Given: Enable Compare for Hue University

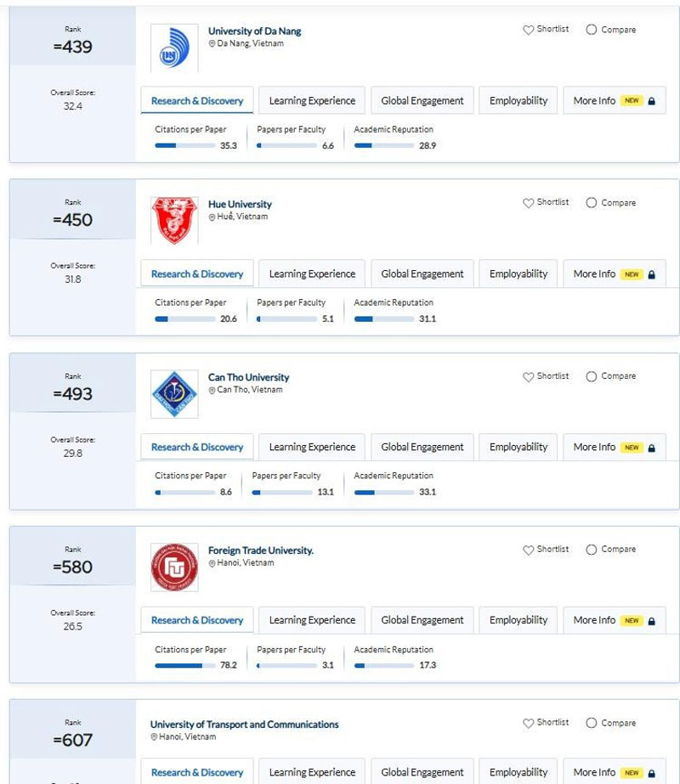Looking at the screenshot, I should [x=592, y=203].
